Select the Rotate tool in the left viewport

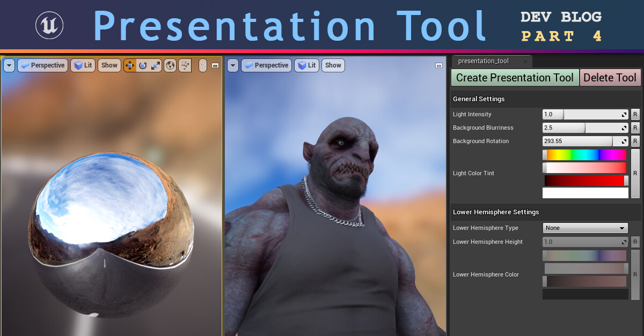pyautogui.click(x=143, y=65)
